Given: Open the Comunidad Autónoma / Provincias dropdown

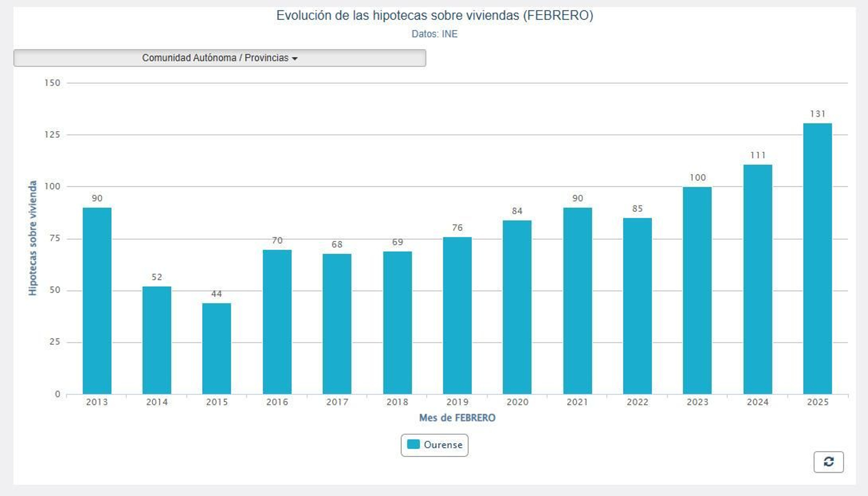Looking at the screenshot, I should point(220,58).
